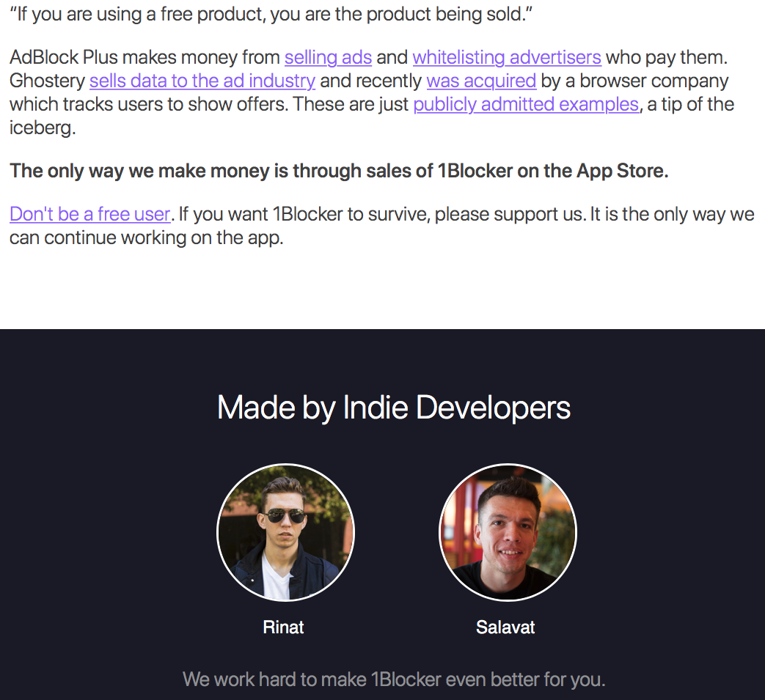765x700 pixels.
Task: Click Rinat's circular profile photo
Action: [x=285, y=533]
